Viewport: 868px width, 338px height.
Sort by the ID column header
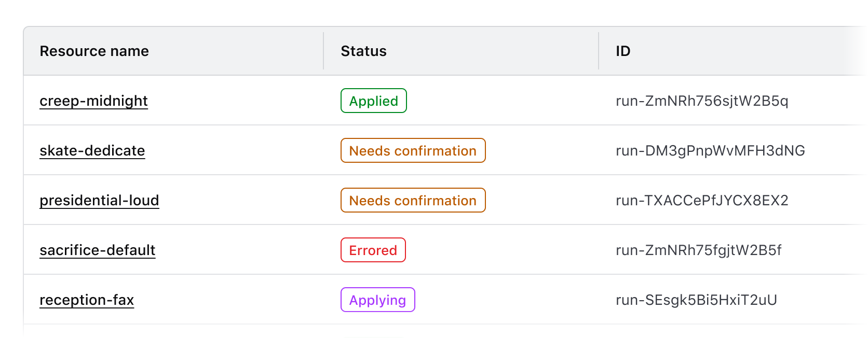(623, 51)
